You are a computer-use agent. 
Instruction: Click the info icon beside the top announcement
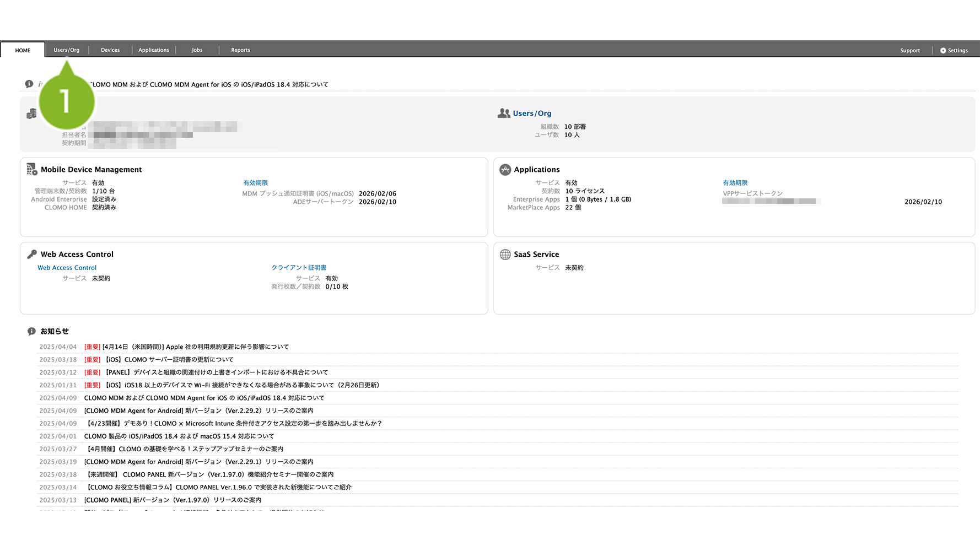(29, 84)
